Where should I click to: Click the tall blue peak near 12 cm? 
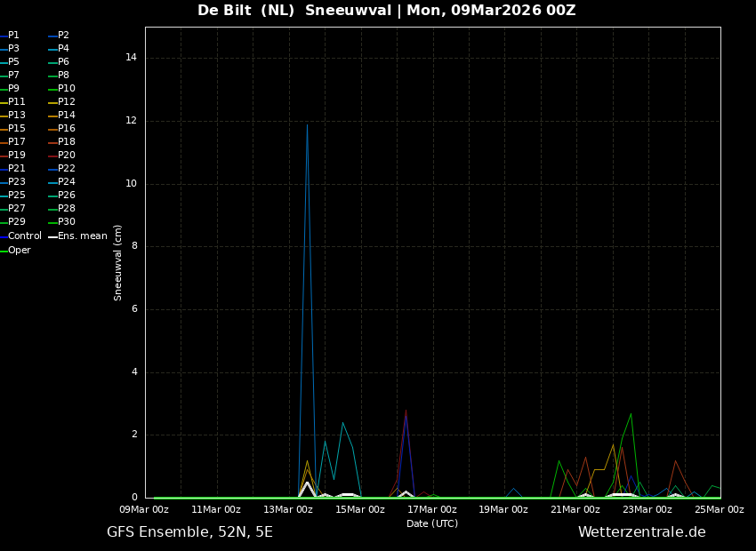[x=307, y=126]
